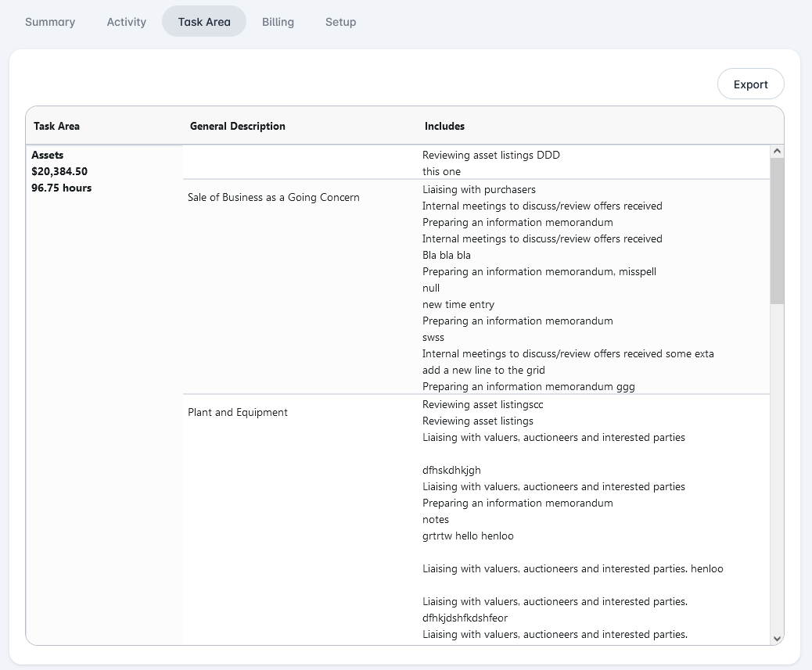Click the scrollbar down arrow
The height and width of the screenshot is (670, 812).
777,638
